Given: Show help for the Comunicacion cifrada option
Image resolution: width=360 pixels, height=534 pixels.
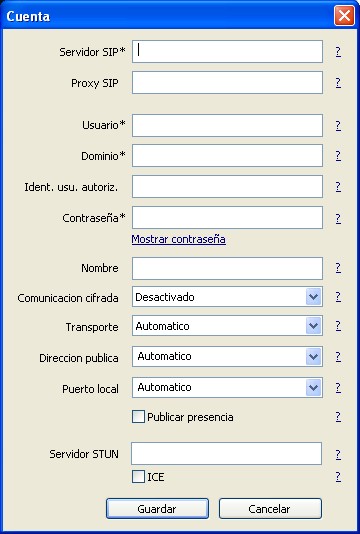Looking at the screenshot, I should (338, 297).
